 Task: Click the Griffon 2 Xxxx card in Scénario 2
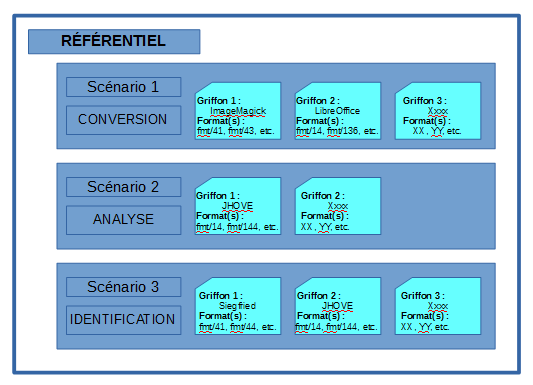(338, 206)
